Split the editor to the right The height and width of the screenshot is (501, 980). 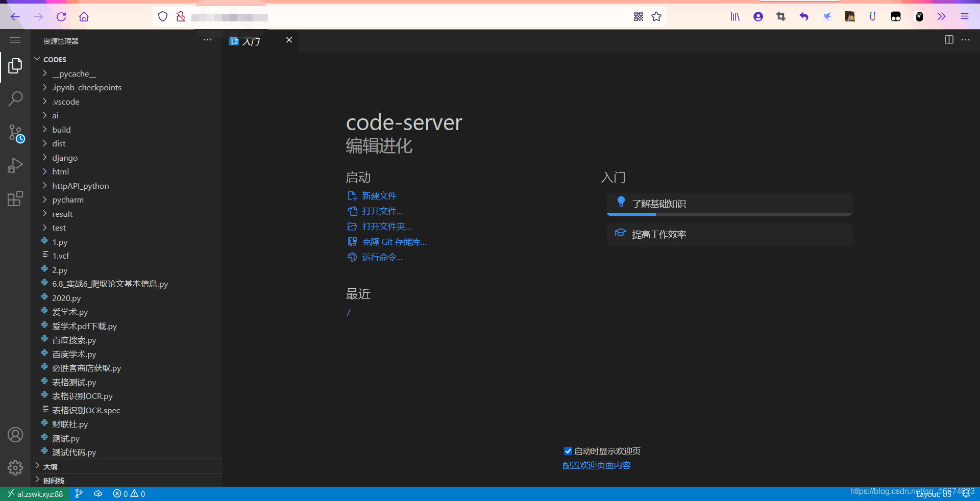949,40
